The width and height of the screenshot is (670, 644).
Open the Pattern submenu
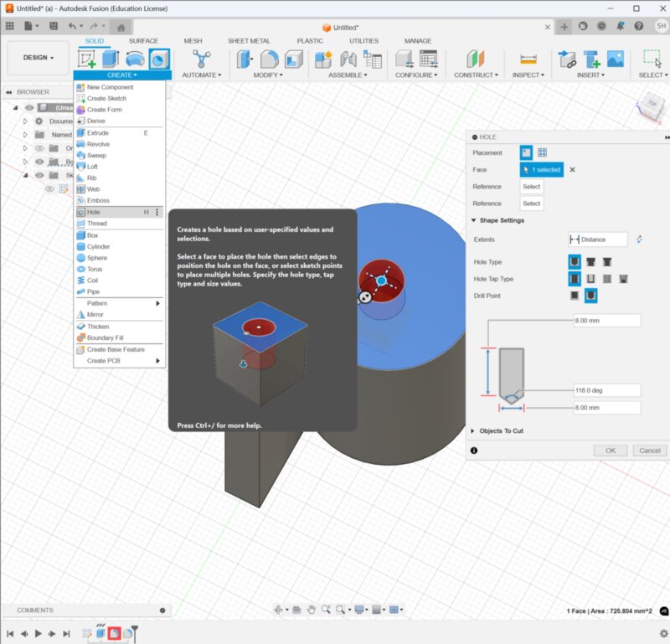point(119,303)
